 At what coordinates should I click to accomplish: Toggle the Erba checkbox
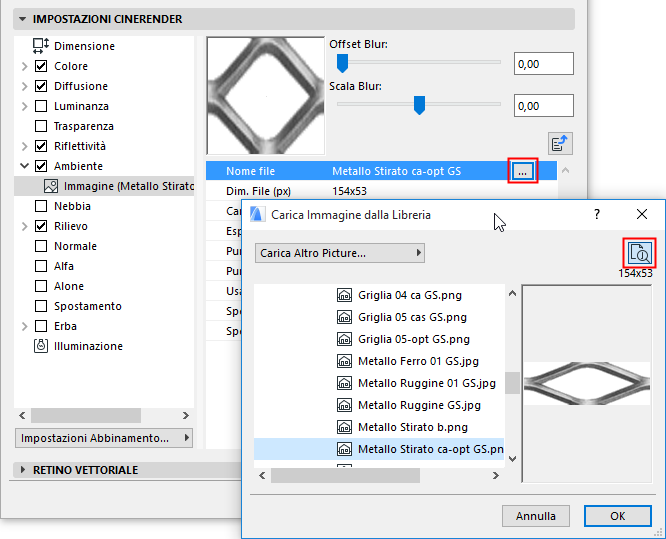tap(41, 326)
